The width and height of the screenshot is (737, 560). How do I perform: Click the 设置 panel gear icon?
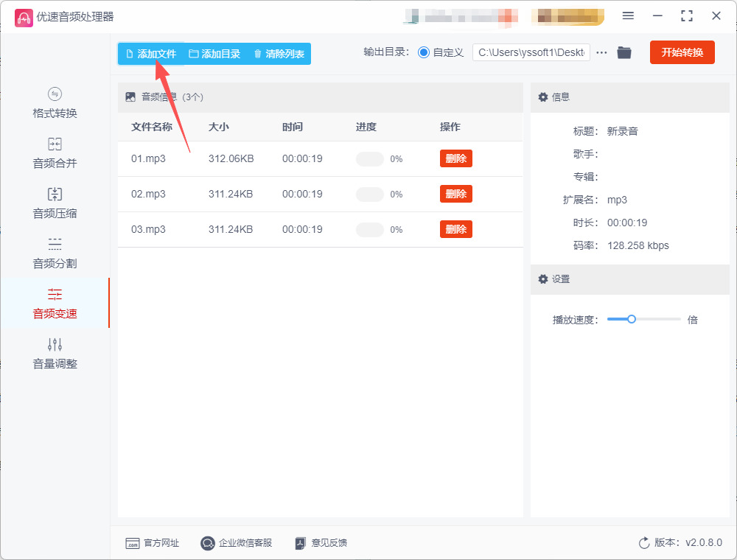pyautogui.click(x=543, y=279)
